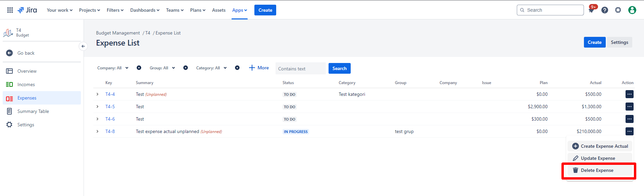Screen dimensions: 644x196
Task: Click the Test kategori category cell
Action: (352, 94)
